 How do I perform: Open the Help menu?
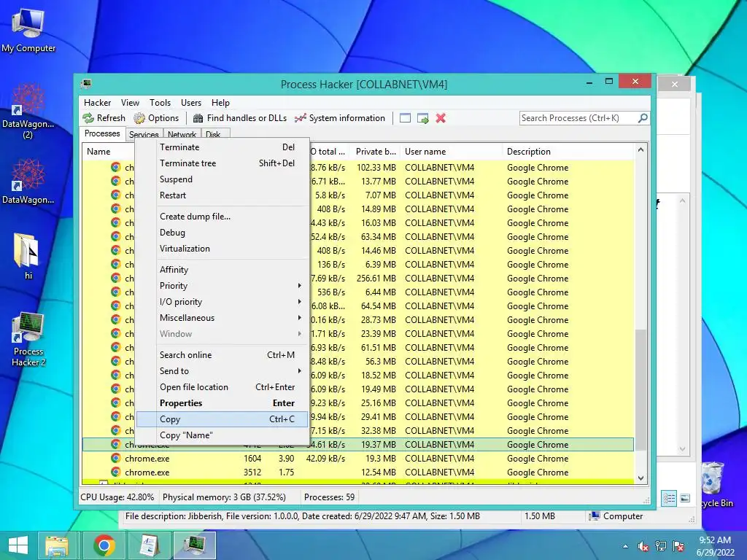[x=220, y=102]
